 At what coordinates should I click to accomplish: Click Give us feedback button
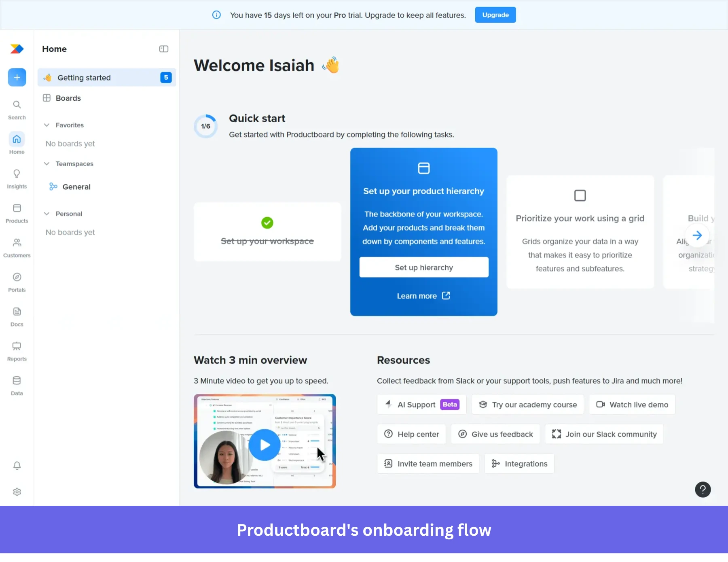click(x=495, y=434)
